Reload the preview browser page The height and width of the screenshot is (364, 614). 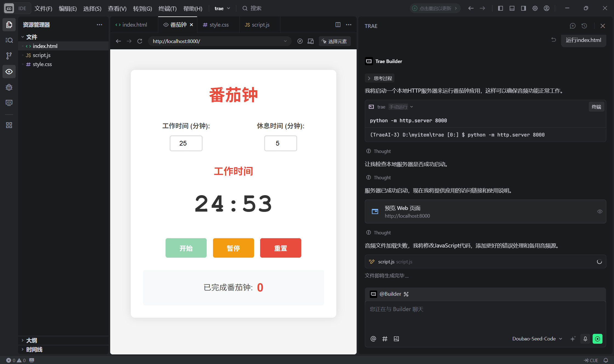pyautogui.click(x=140, y=41)
